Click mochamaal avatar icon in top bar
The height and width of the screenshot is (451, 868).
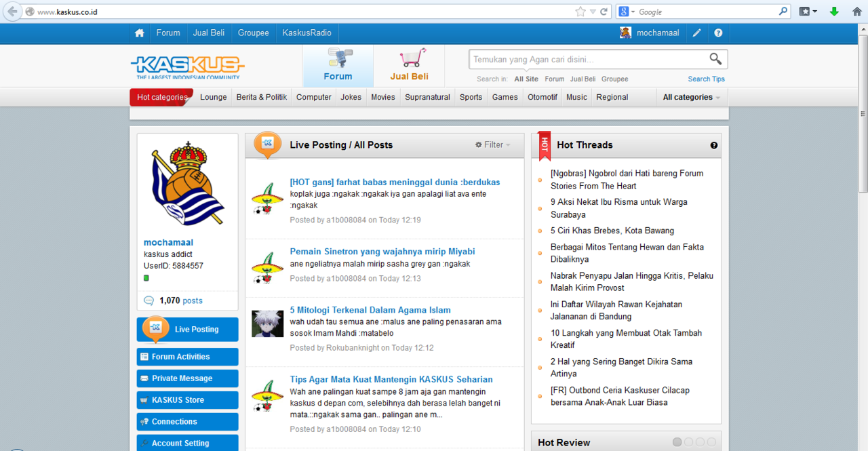[626, 33]
